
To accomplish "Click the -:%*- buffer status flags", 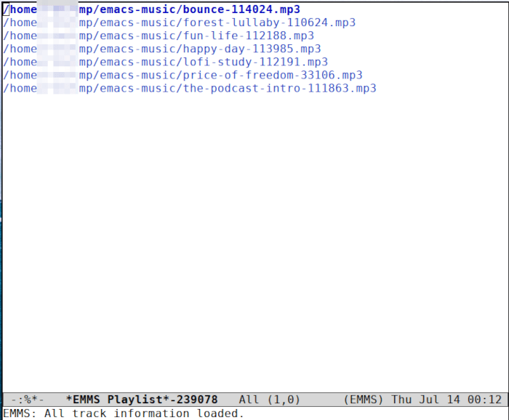I will point(28,400).
